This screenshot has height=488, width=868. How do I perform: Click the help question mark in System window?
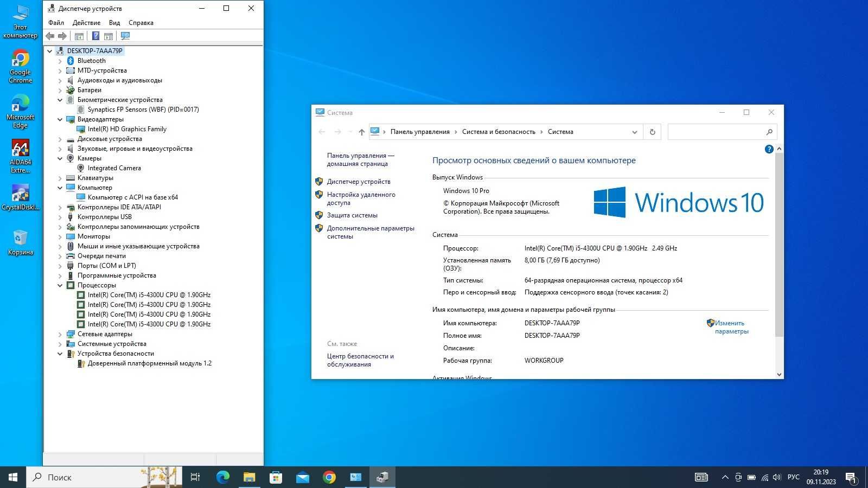pyautogui.click(x=769, y=149)
